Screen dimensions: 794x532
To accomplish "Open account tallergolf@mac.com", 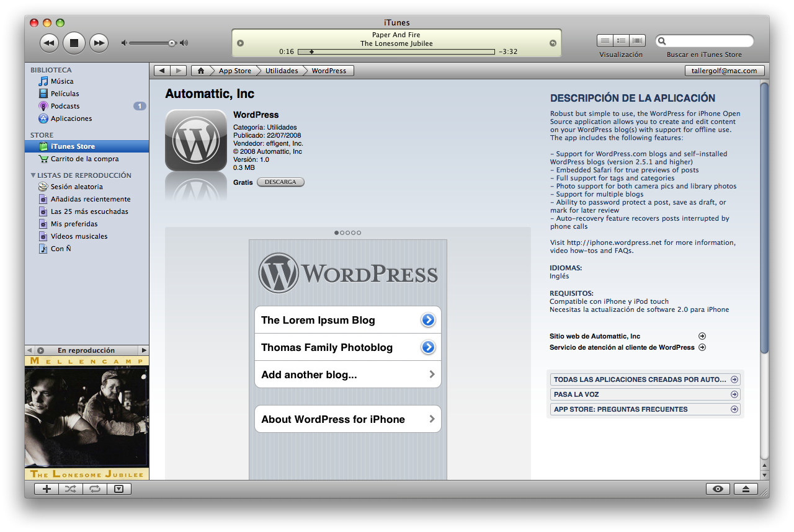I will tap(725, 71).
